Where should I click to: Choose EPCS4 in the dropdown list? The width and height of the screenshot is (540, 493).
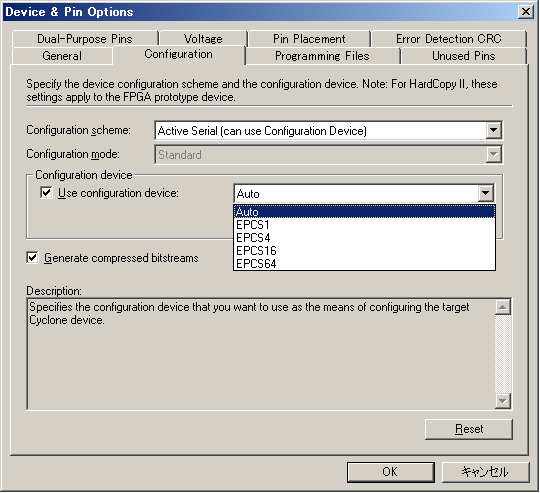pyautogui.click(x=364, y=238)
